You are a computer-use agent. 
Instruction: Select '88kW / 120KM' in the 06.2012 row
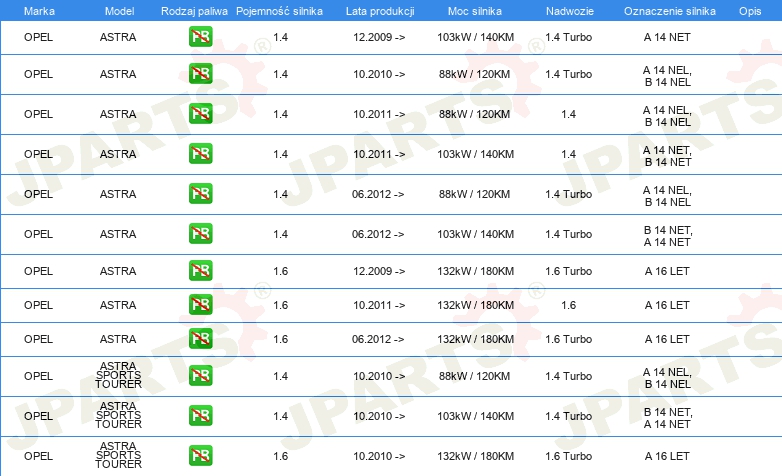[x=474, y=194]
